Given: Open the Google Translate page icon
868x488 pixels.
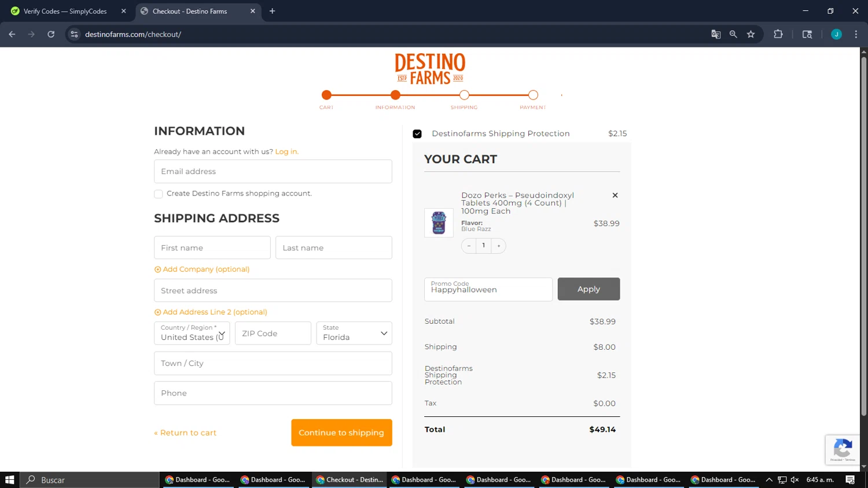Looking at the screenshot, I should point(716,34).
